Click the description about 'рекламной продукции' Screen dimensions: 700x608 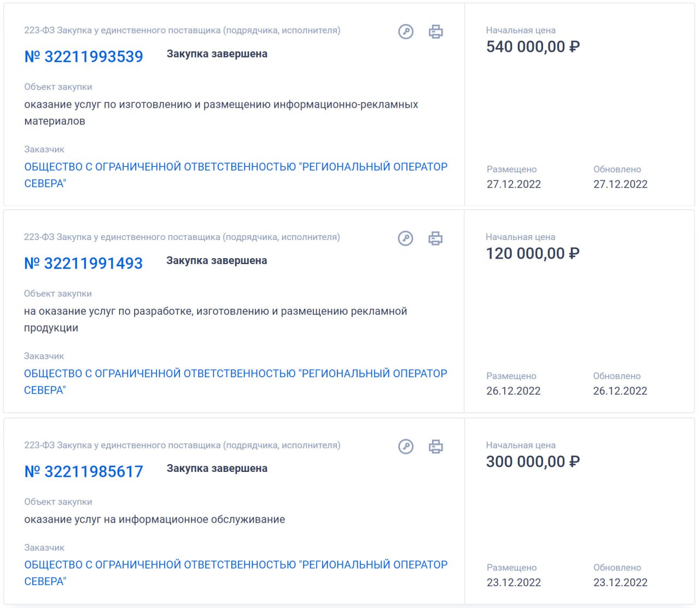tap(215, 312)
